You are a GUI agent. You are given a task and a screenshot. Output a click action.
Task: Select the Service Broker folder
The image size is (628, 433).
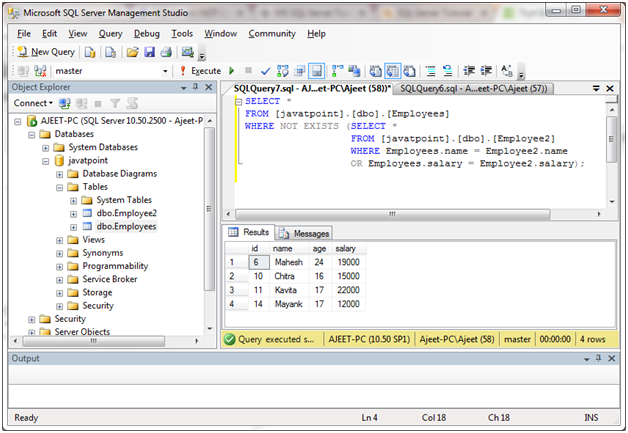click(x=110, y=280)
